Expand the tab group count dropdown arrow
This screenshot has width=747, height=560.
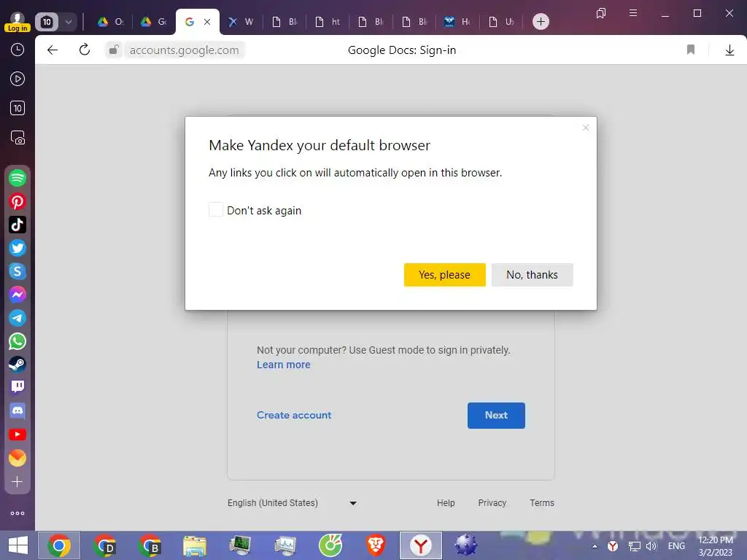pyautogui.click(x=69, y=22)
